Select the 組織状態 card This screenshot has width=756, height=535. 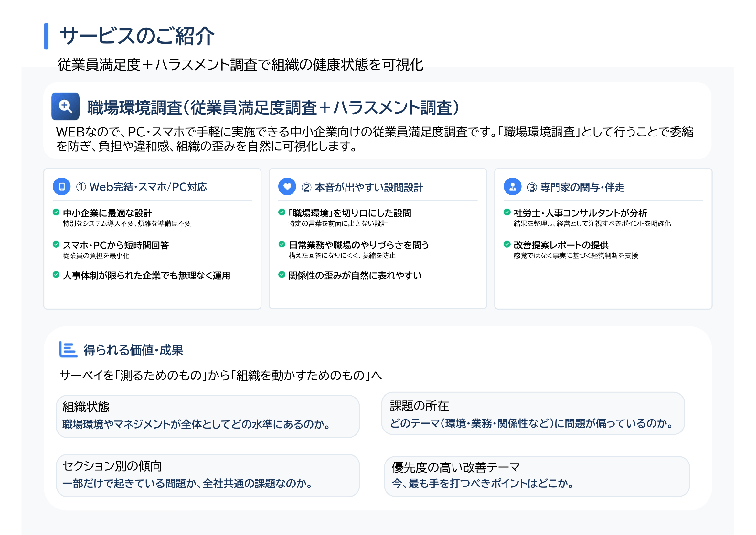click(208, 416)
